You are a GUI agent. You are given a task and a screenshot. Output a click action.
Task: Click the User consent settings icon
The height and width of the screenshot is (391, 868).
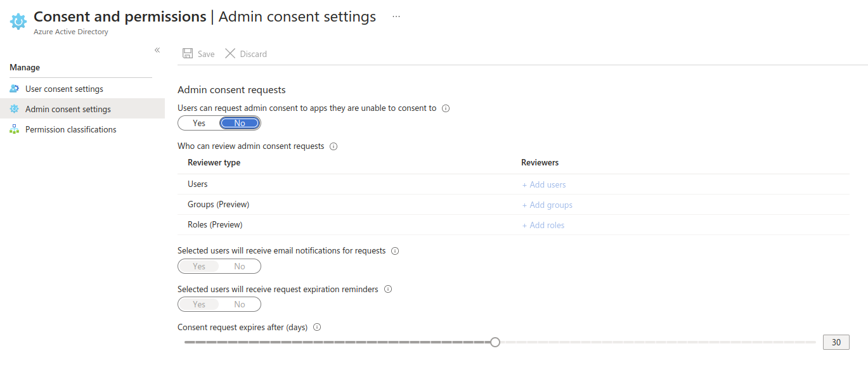[x=15, y=89]
